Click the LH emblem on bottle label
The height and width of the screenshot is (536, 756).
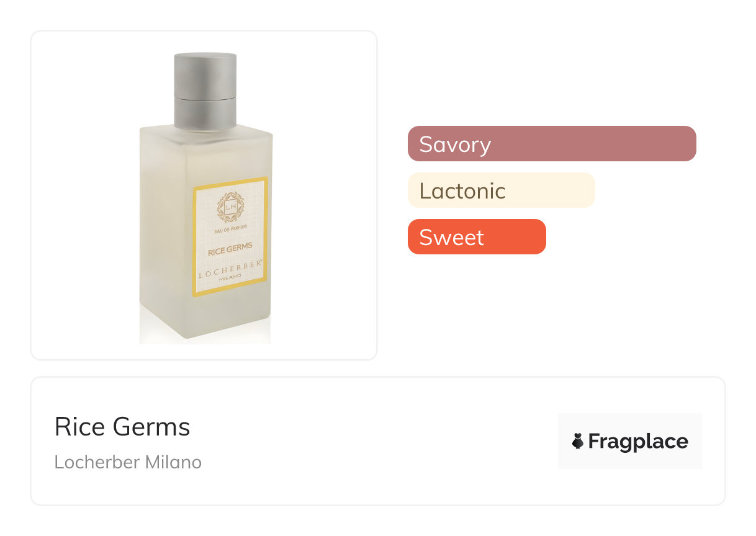click(x=230, y=207)
